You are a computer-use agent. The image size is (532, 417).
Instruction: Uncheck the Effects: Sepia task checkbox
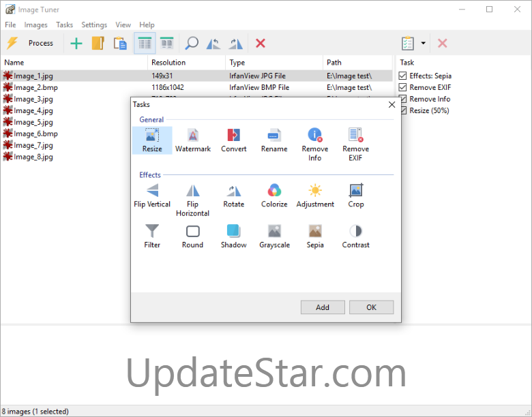[x=403, y=76]
